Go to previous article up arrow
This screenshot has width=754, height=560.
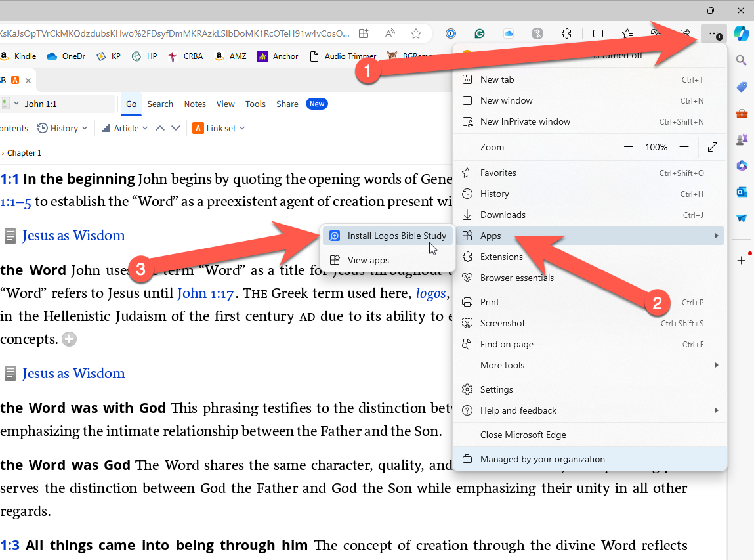160,128
